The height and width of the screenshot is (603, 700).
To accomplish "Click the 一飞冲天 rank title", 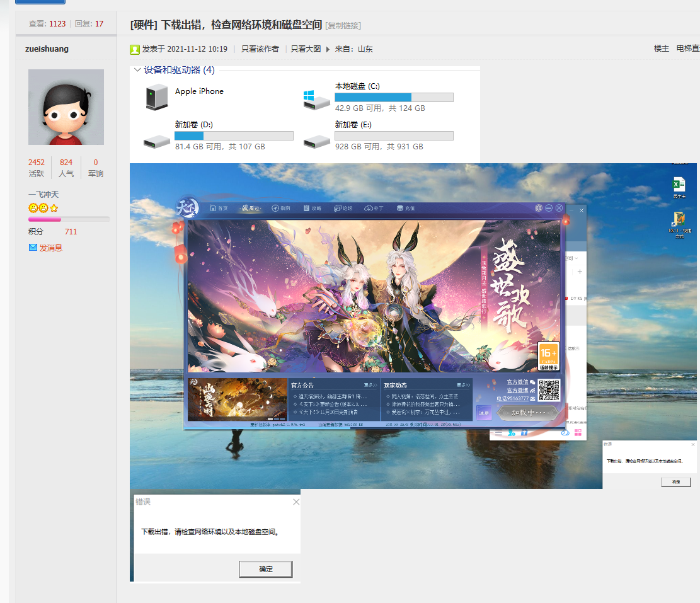I will (43, 195).
